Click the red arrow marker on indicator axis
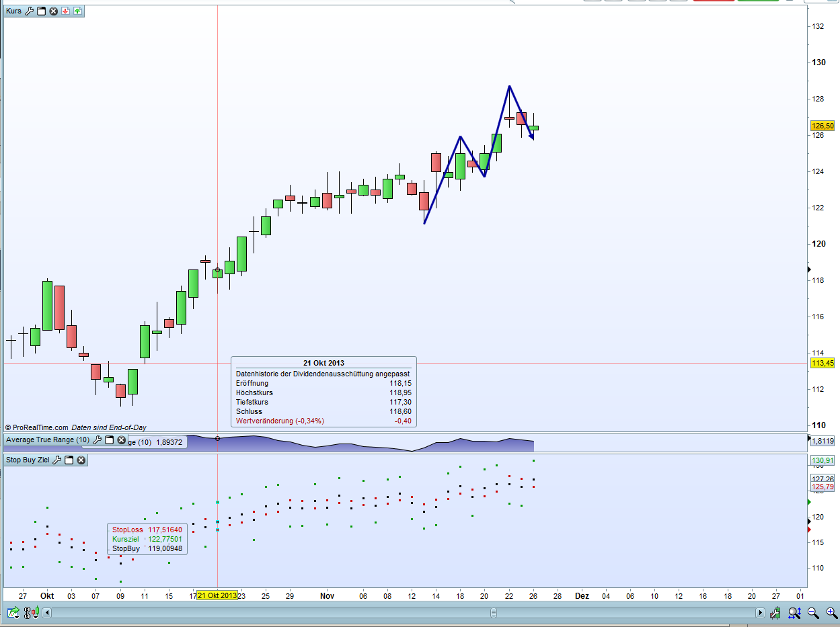Image resolution: width=840 pixels, height=627 pixels. [809, 530]
